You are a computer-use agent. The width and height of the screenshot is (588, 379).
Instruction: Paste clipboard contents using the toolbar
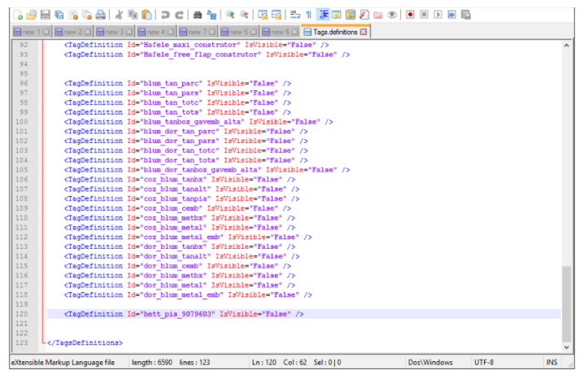tap(147, 15)
